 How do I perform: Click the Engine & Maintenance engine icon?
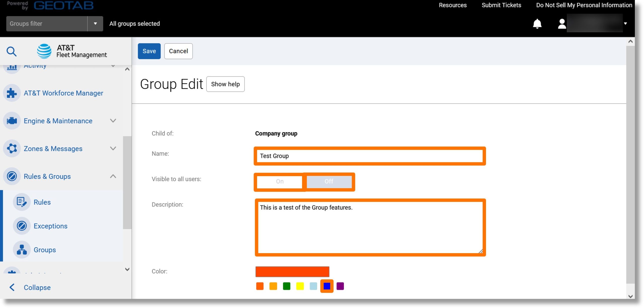point(12,121)
